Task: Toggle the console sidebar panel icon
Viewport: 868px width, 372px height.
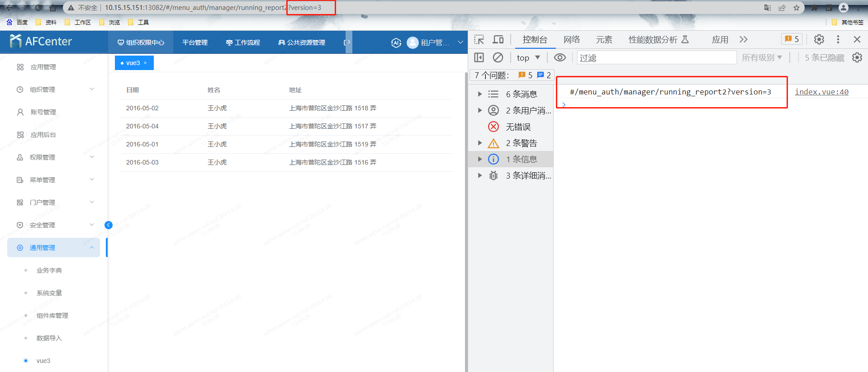Action: [479, 57]
